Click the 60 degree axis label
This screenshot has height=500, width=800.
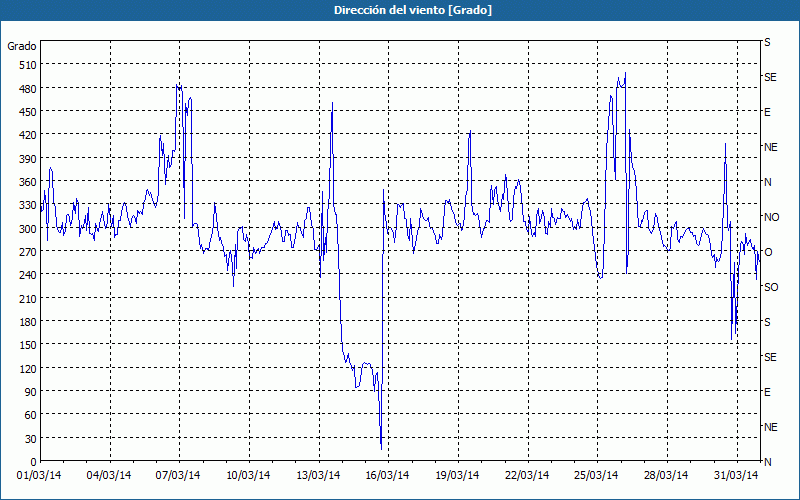pos(31,415)
